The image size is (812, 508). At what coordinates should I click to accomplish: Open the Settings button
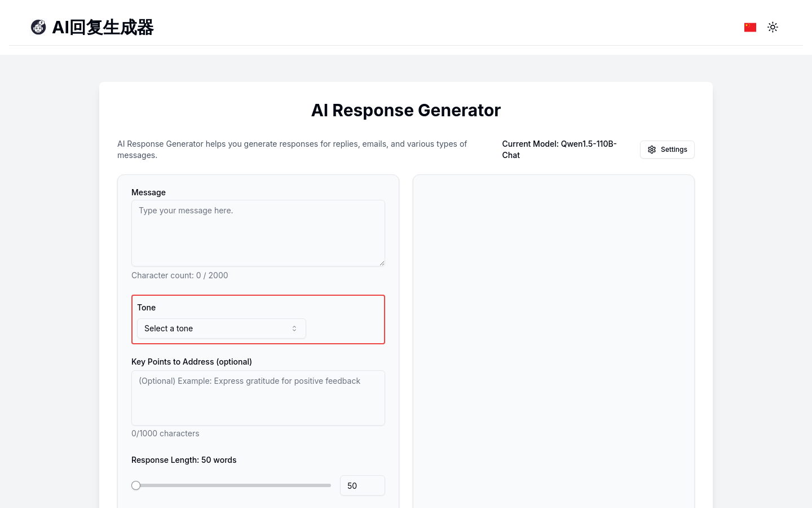click(x=667, y=150)
